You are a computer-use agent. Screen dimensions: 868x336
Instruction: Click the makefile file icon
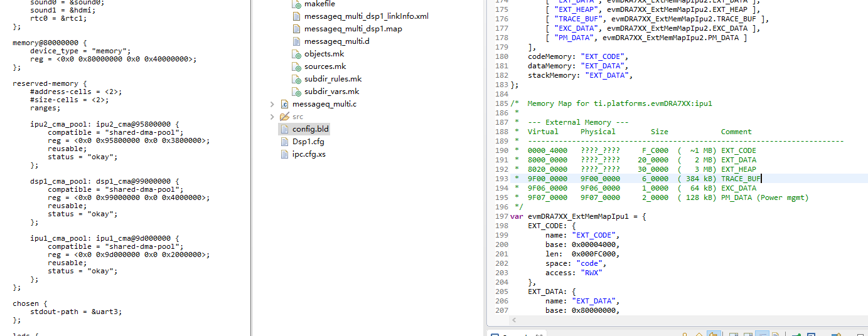click(297, 4)
